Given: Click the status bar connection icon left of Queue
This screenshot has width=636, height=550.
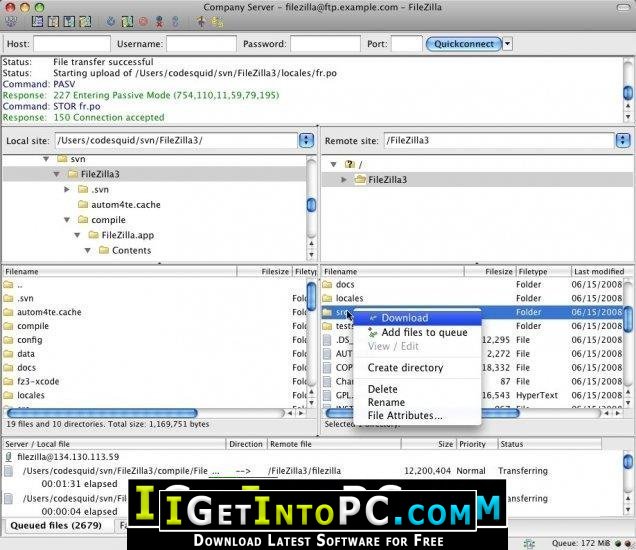Looking at the screenshot, I should click(x=529, y=544).
